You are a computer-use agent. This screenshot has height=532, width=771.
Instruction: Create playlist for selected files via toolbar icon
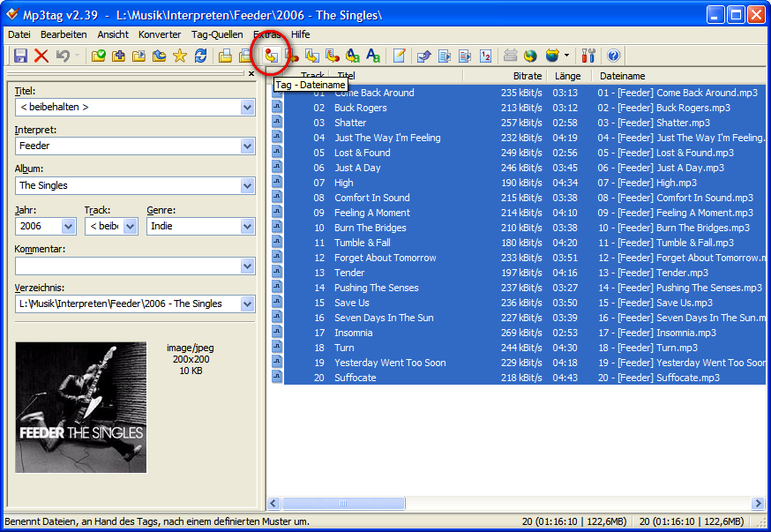click(x=465, y=56)
